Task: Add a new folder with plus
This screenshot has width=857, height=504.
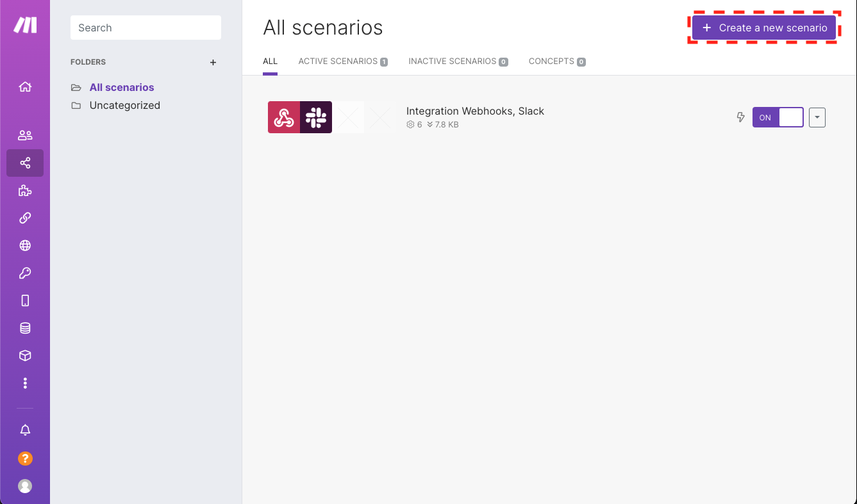Action: click(213, 62)
